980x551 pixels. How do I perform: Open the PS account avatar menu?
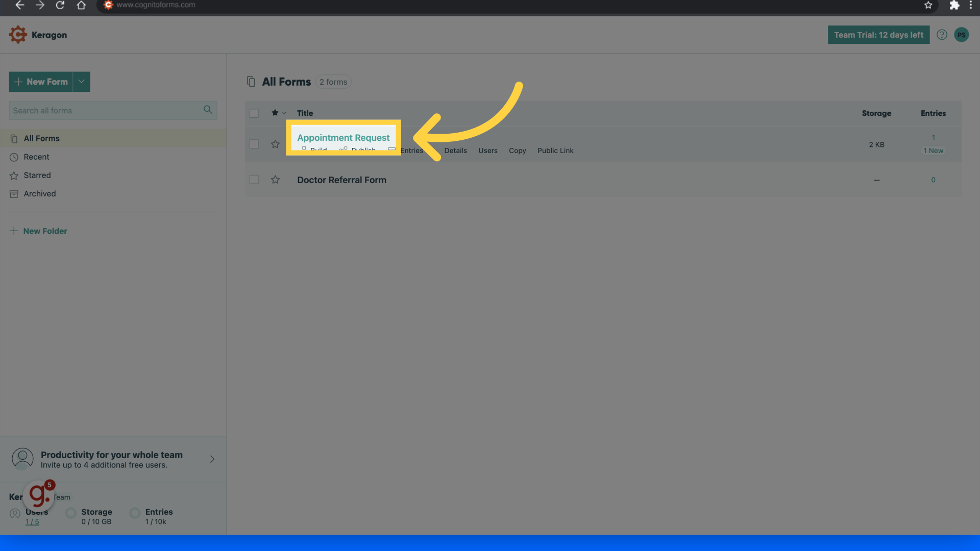point(962,34)
